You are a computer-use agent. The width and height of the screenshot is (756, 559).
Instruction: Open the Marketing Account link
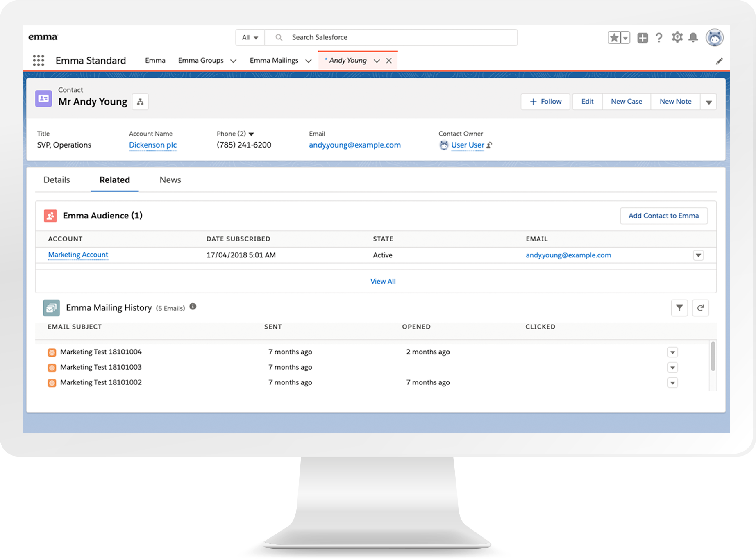click(x=78, y=255)
